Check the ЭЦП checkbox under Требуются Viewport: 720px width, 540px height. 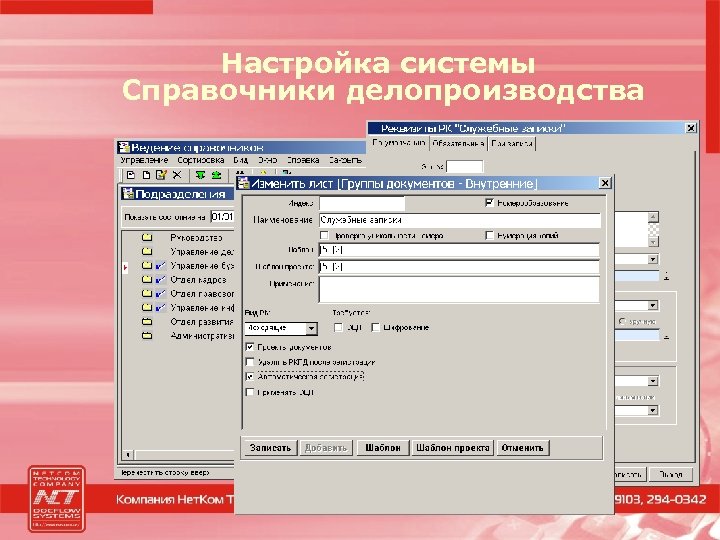tap(338, 327)
